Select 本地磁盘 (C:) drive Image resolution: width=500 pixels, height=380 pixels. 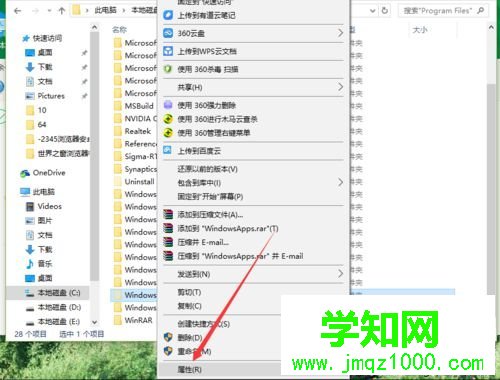point(59,293)
